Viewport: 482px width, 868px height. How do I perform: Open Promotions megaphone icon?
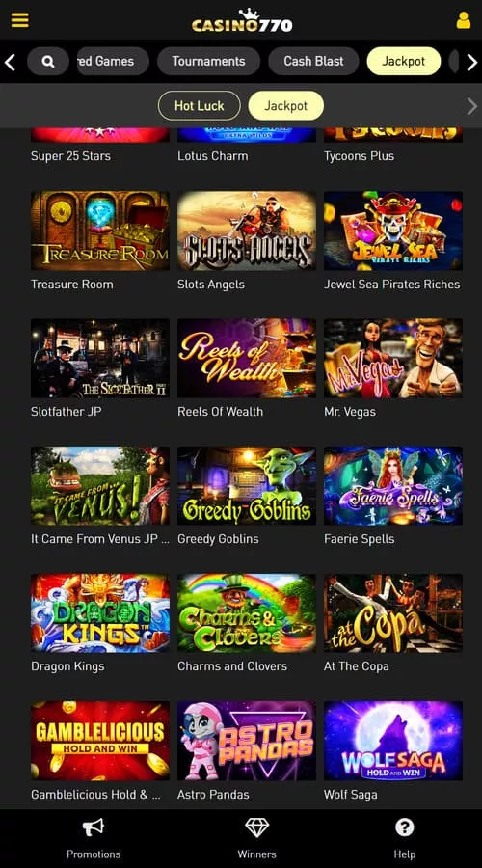click(x=93, y=828)
